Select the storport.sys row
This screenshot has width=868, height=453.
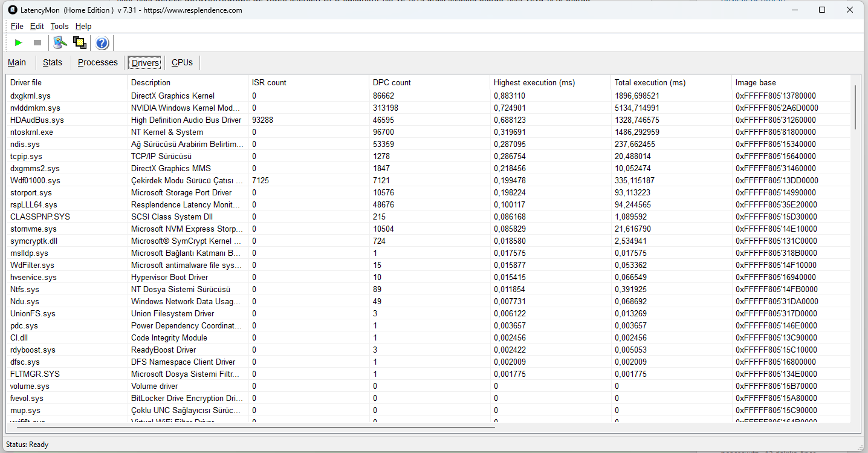coord(428,192)
